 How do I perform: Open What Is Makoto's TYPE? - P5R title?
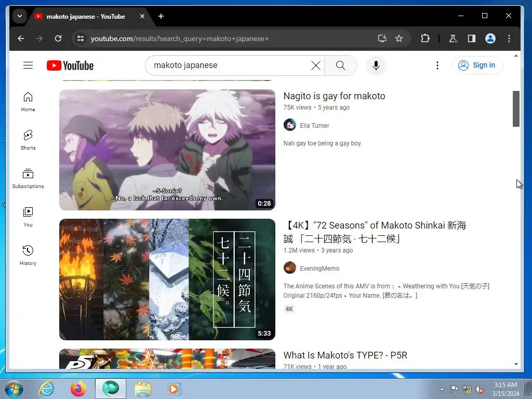345,355
